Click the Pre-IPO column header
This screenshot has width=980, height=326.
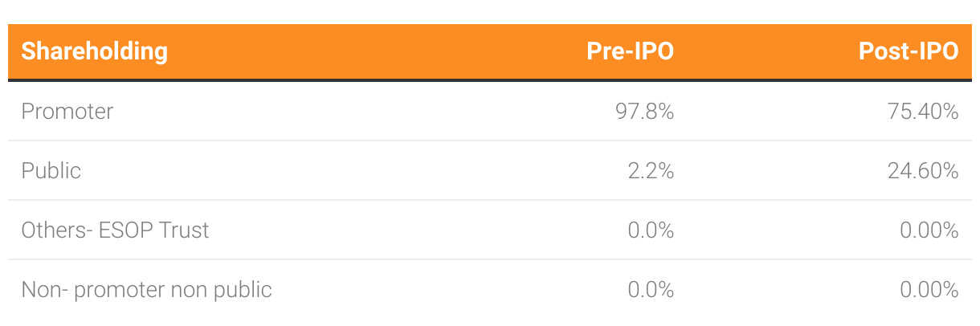(x=630, y=51)
